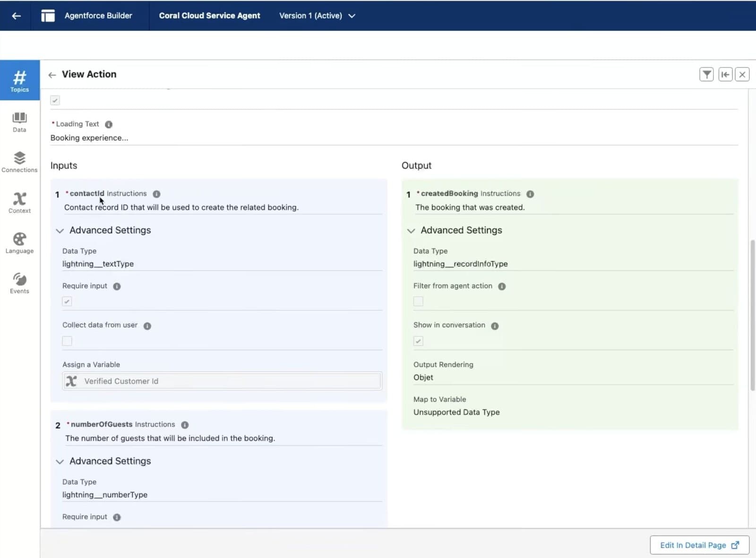The image size is (756, 558).
Task: Click the Agentforce Builder app icon
Action: (48, 16)
